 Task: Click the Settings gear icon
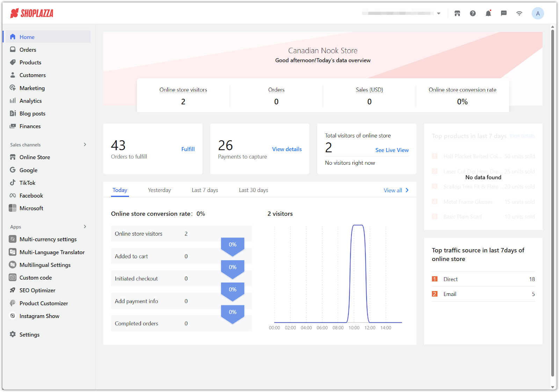click(13, 334)
